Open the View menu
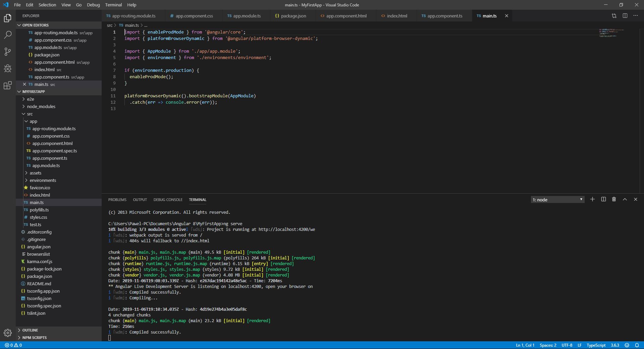 (66, 5)
